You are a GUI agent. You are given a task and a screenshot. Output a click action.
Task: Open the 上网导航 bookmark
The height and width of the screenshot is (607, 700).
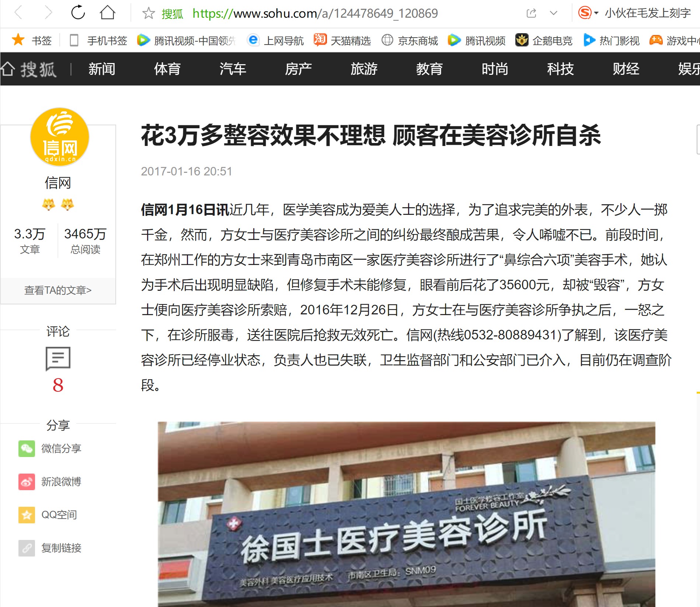[x=276, y=40]
